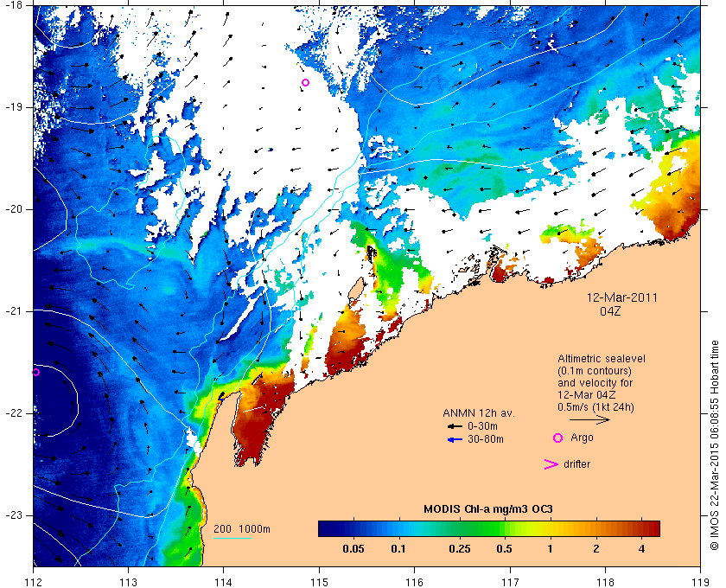Click the latitude axis label '-18'
726x588 pixels.
point(13,5)
